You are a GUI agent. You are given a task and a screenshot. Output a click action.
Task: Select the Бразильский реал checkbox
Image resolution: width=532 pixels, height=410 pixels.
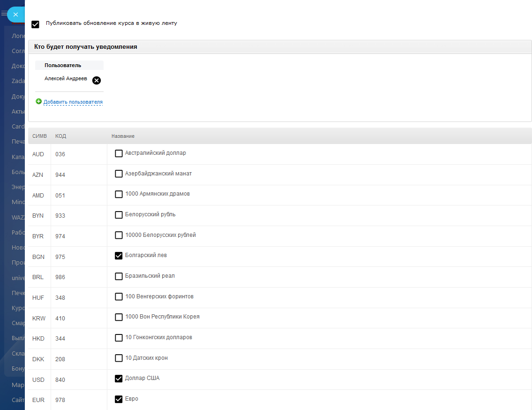[119, 276]
